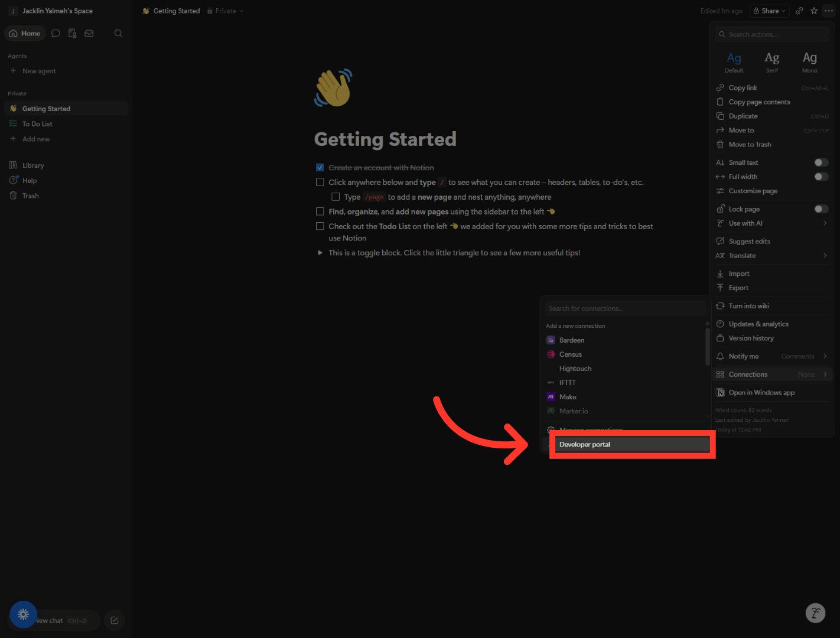Expand the Translate submenu
Image resolution: width=840 pixels, height=638 pixels.
coord(771,256)
